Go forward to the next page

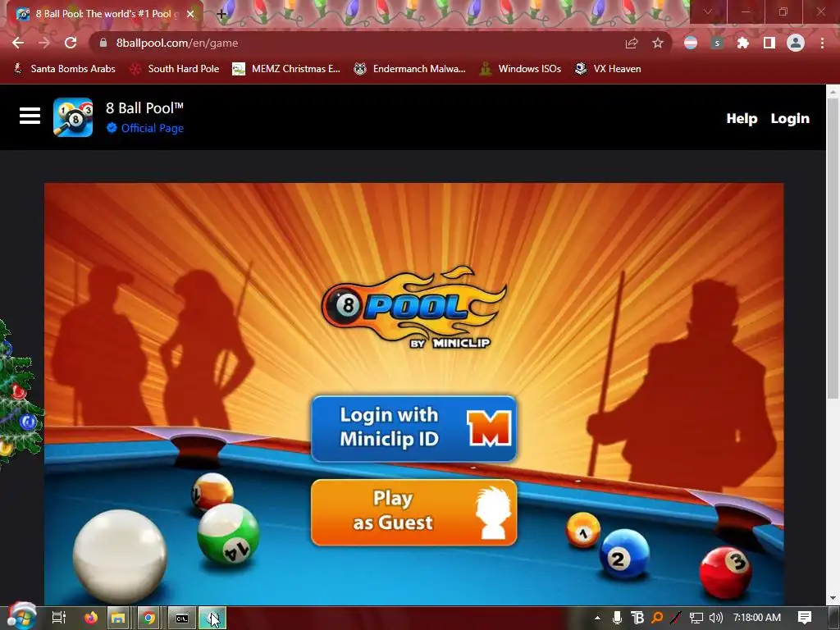44,43
